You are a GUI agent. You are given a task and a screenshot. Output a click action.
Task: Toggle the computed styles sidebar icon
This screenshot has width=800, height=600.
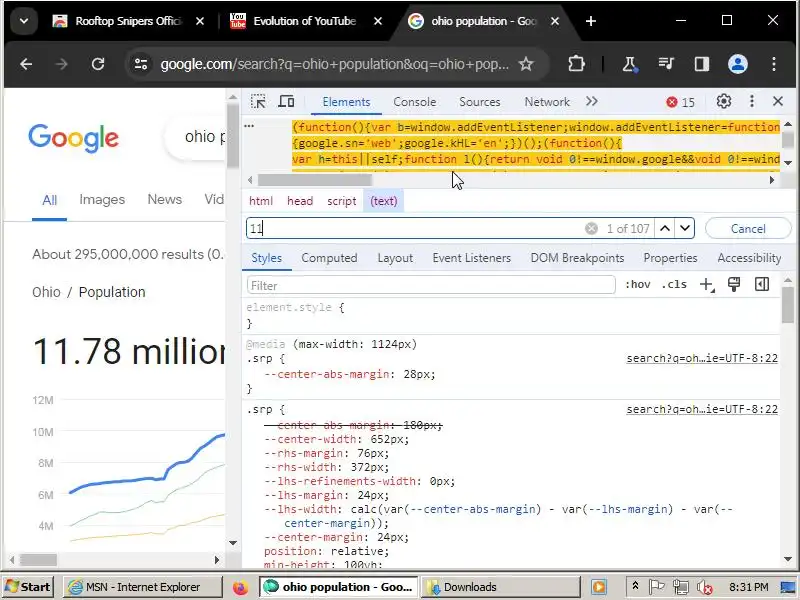coord(762,285)
